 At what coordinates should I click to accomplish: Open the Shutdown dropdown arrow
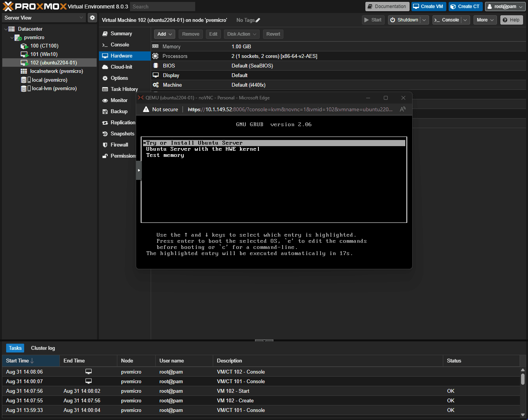[x=424, y=20]
